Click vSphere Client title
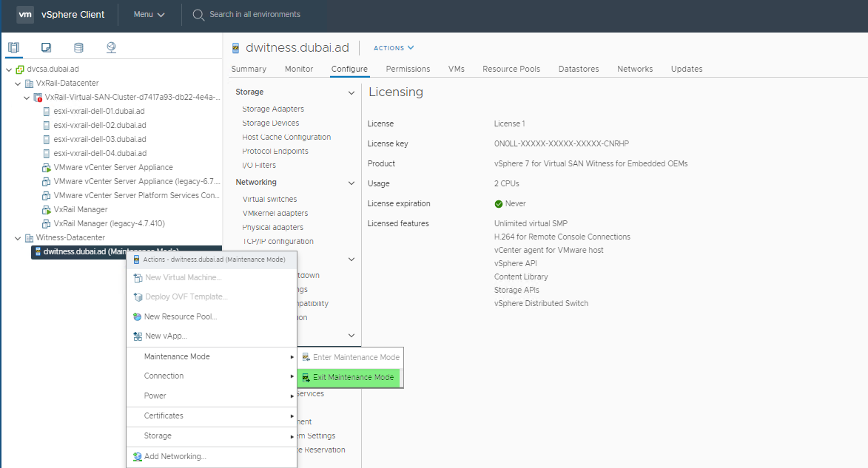868x468 pixels. (73, 15)
